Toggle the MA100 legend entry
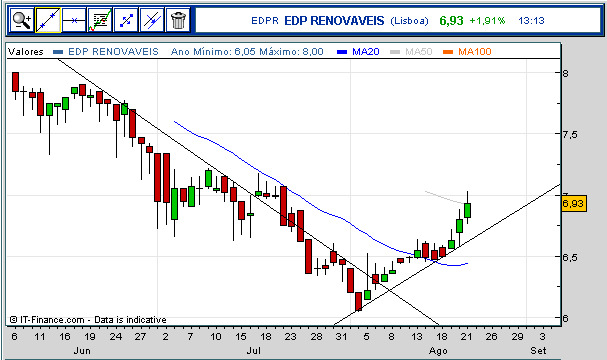The height and width of the screenshot is (360, 607). pyautogui.click(x=475, y=51)
